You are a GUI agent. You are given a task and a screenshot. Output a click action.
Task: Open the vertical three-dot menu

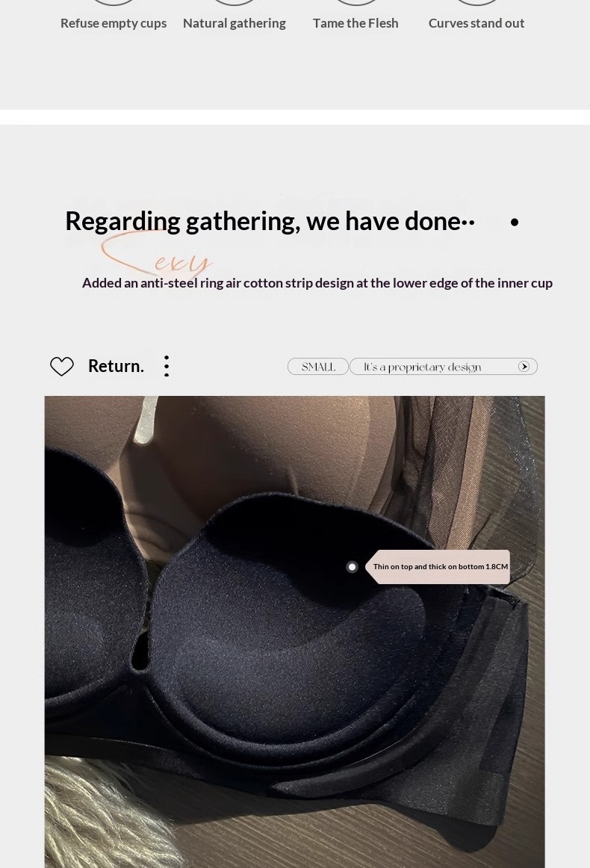[x=167, y=366]
